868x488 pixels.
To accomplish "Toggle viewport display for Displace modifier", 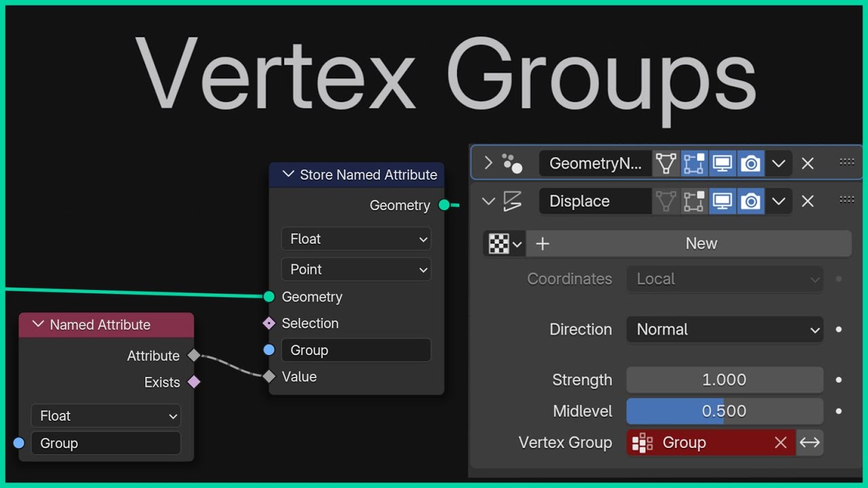I will coord(722,201).
